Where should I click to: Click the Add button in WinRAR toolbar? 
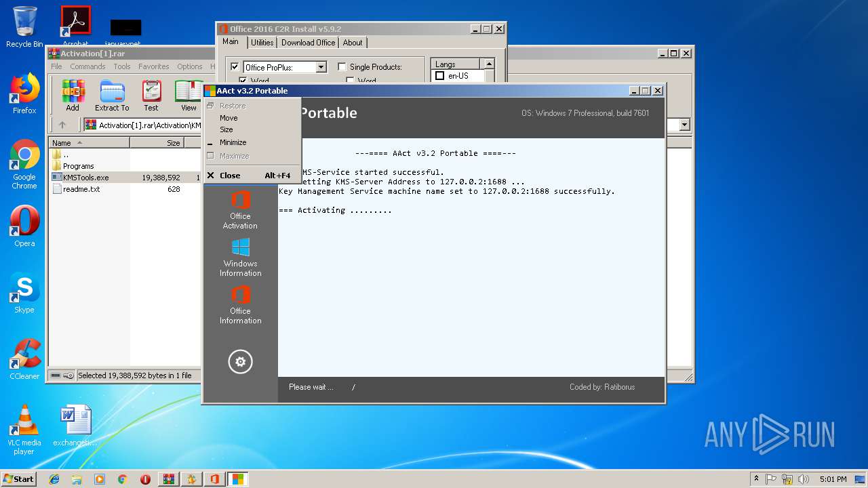tap(73, 96)
